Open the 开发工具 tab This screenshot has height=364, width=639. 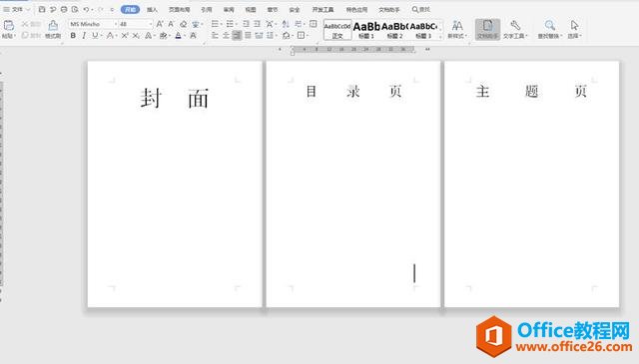[322, 9]
